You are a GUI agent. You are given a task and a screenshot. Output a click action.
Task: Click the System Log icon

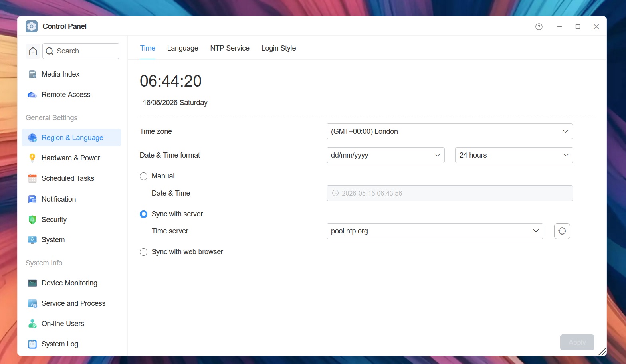pos(32,344)
